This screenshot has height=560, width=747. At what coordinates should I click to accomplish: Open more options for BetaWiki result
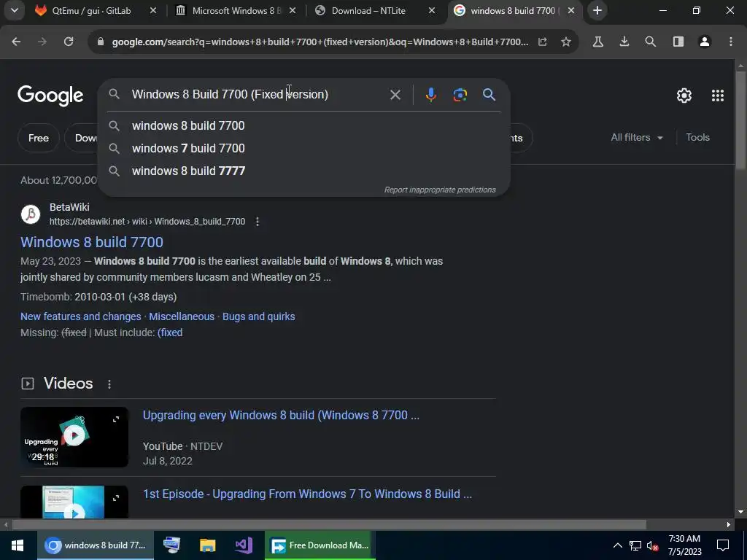coord(258,222)
